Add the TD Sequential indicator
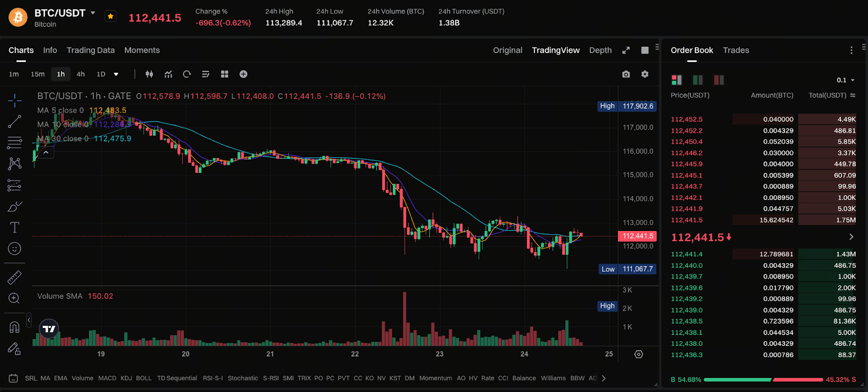Screen dimensions: 868x392 coord(177,378)
